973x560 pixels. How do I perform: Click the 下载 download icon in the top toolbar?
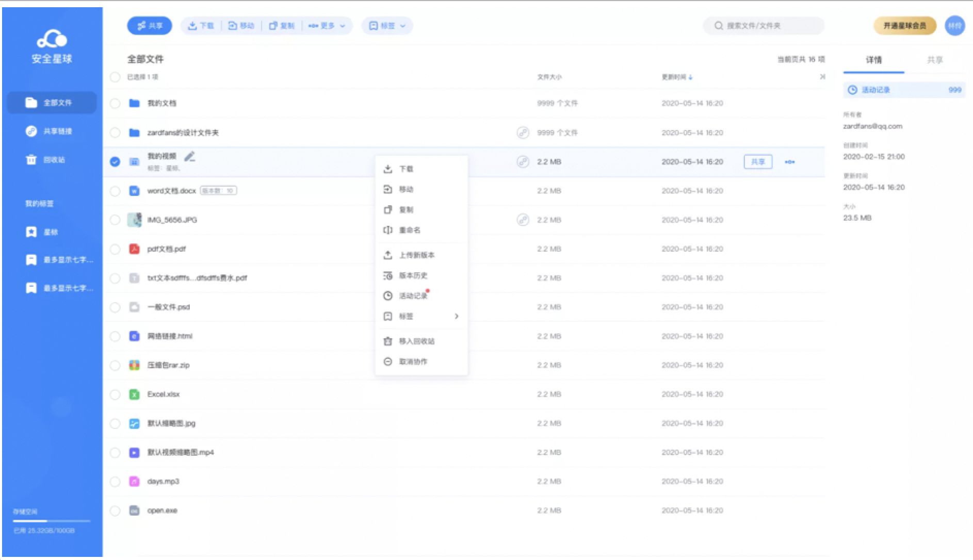point(192,26)
